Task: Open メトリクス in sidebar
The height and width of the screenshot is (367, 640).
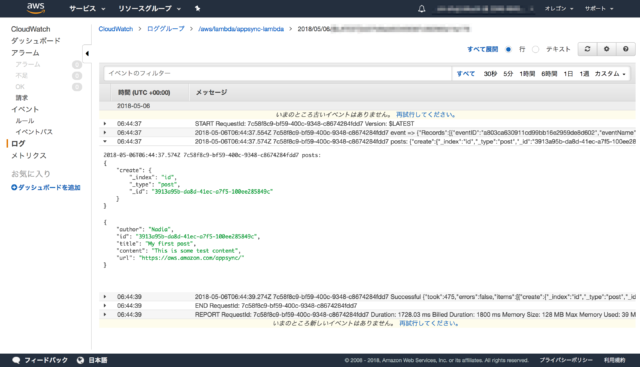Action: point(29,156)
